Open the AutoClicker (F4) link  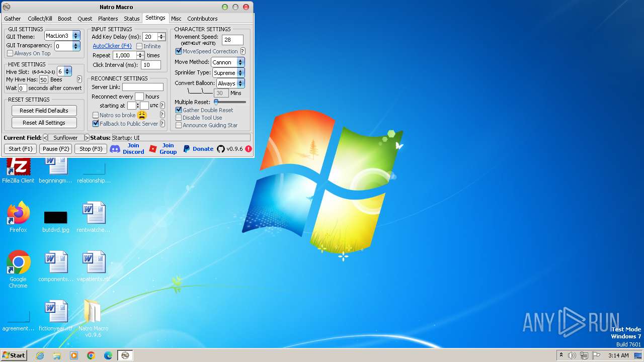tap(112, 46)
